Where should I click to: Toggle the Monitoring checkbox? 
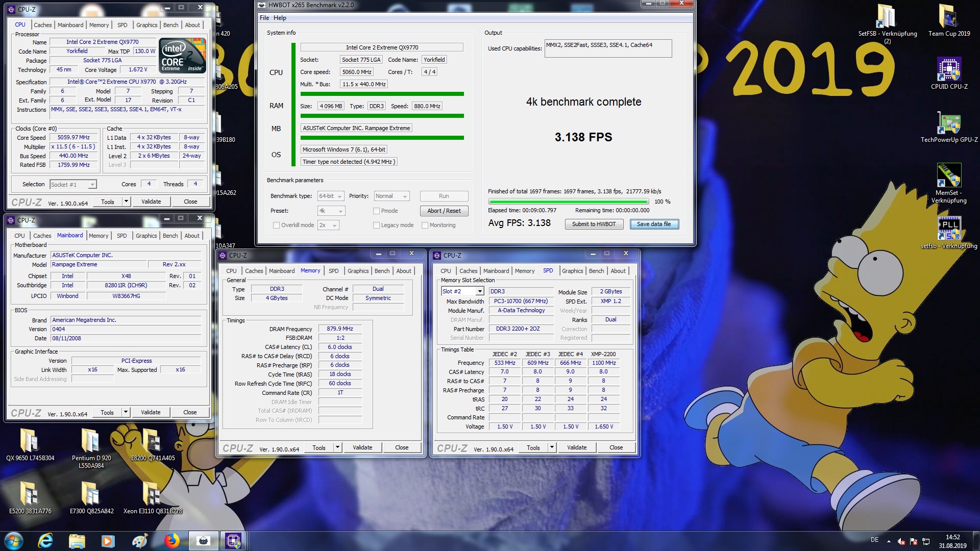point(425,225)
